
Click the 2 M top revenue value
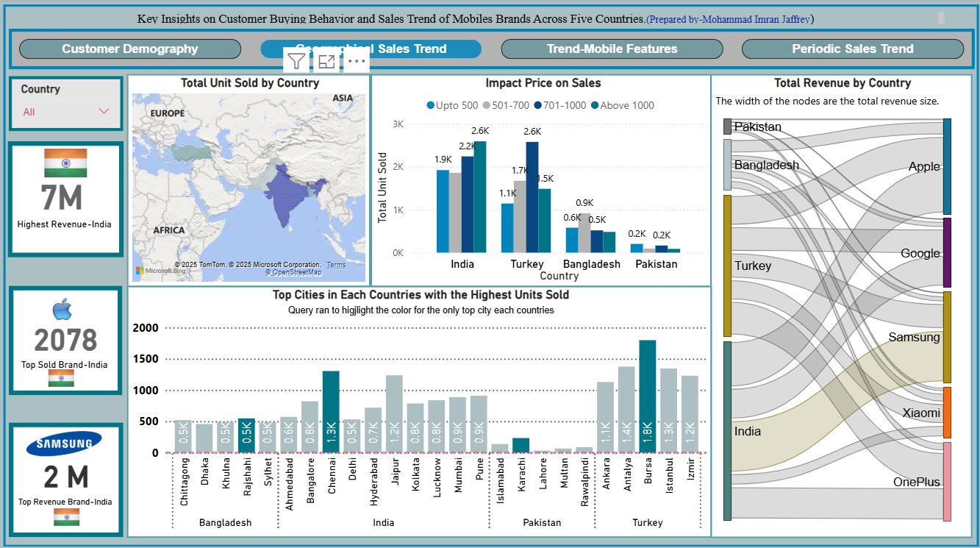[65, 477]
